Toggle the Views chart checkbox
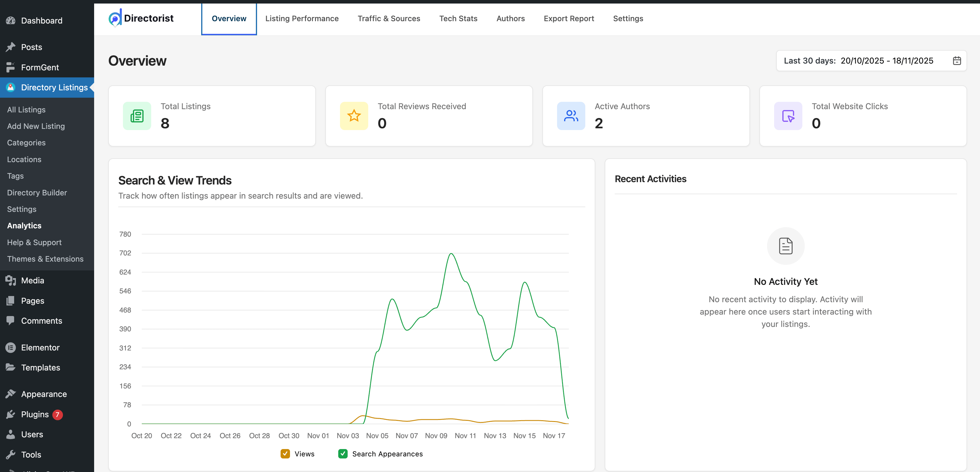The width and height of the screenshot is (980, 472). [x=285, y=454]
